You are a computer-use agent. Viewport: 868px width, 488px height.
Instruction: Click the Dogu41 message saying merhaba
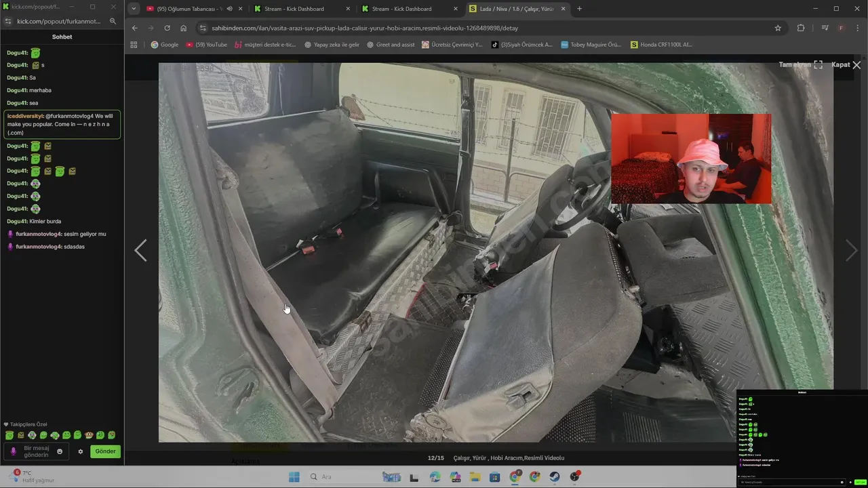tap(29, 90)
